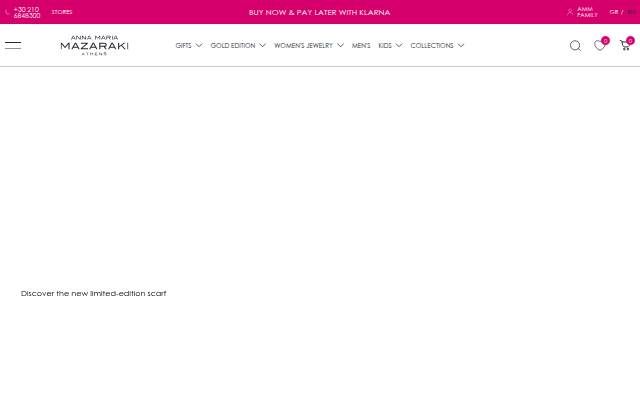Click the Anna Maria Mazaraki logo

(x=94, y=45)
